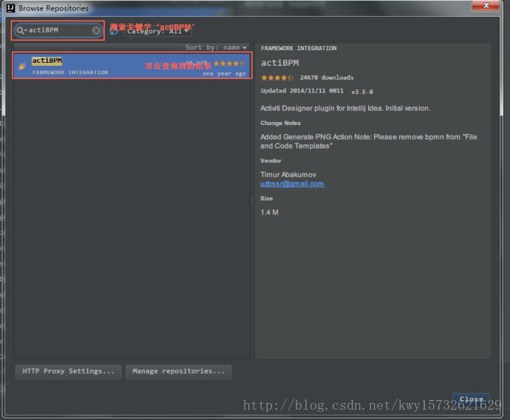
Task: Click the panel splitter handle
Action: click(x=252, y=201)
